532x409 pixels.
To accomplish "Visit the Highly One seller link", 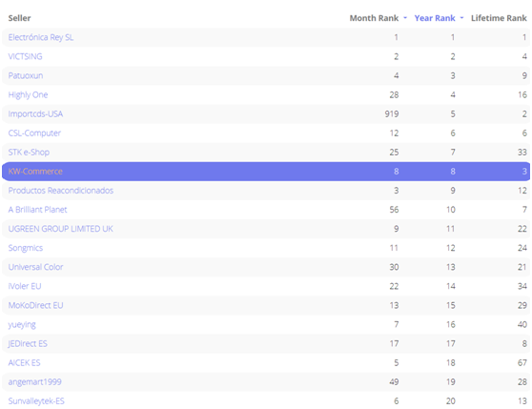I will tap(28, 95).
